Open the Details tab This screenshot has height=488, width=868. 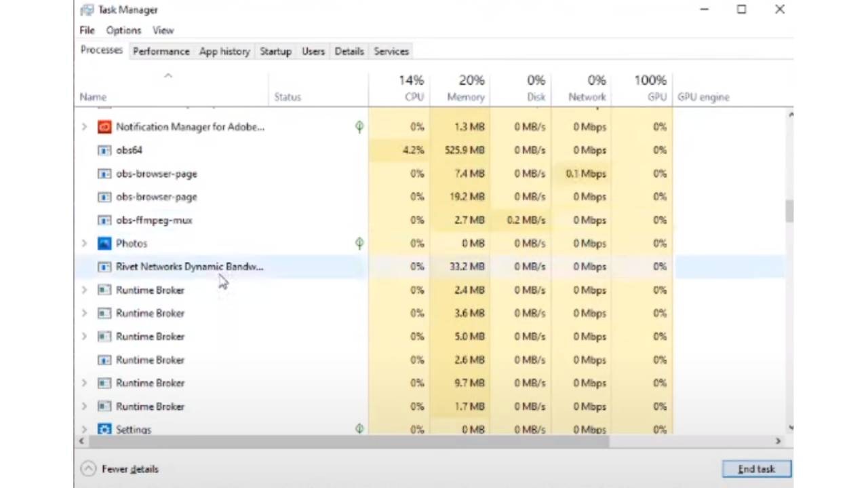click(x=349, y=52)
